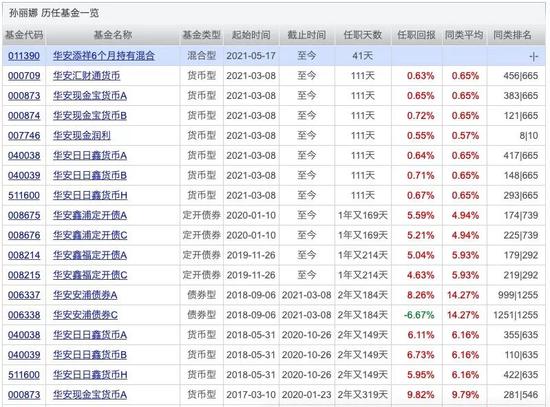Click the 基金类型 column header
Image resolution: width=550 pixels, height=407 pixels.
(x=201, y=35)
